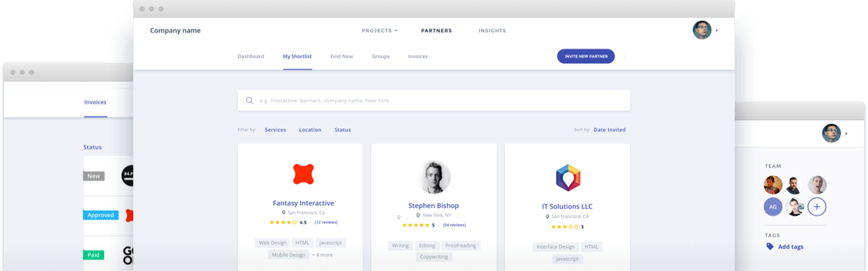Viewport: 868px width, 271px height.
Task: Click the Writing tag
Action: tap(400, 245)
